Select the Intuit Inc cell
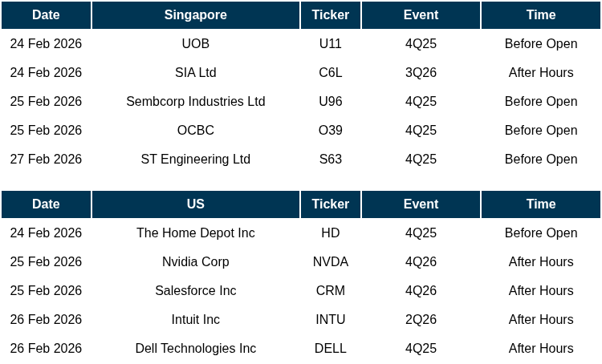 (196, 320)
